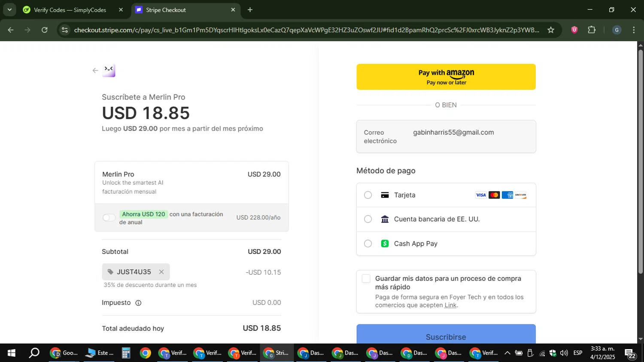644x362 pixels.
Task: Click the American Express logo
Action: 507,195
